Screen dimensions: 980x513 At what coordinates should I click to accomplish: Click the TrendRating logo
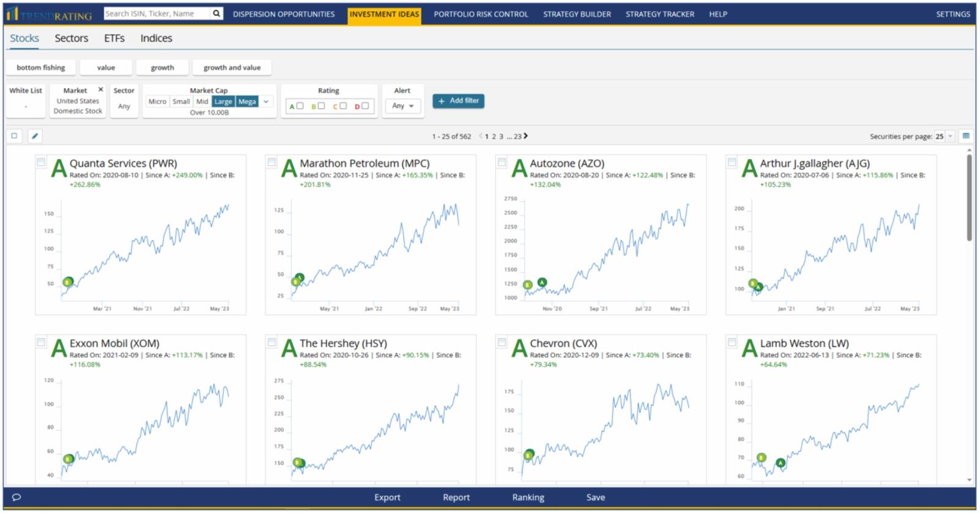click(50, 14)
